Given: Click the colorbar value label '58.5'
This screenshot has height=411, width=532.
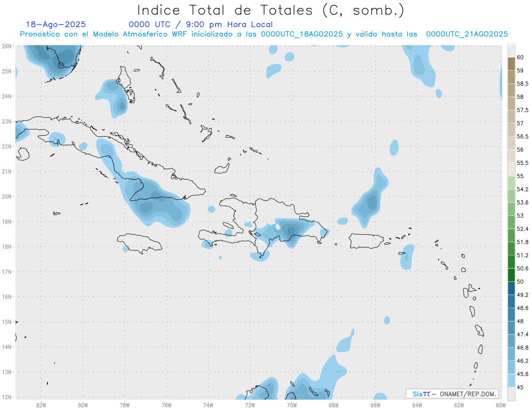Looking at the screenshot, I should pos(523,84).
